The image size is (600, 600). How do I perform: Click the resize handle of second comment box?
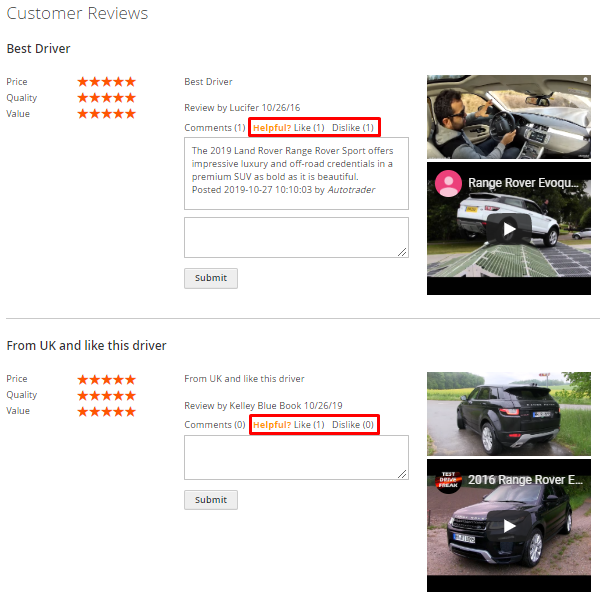click(x=402, y=474)
